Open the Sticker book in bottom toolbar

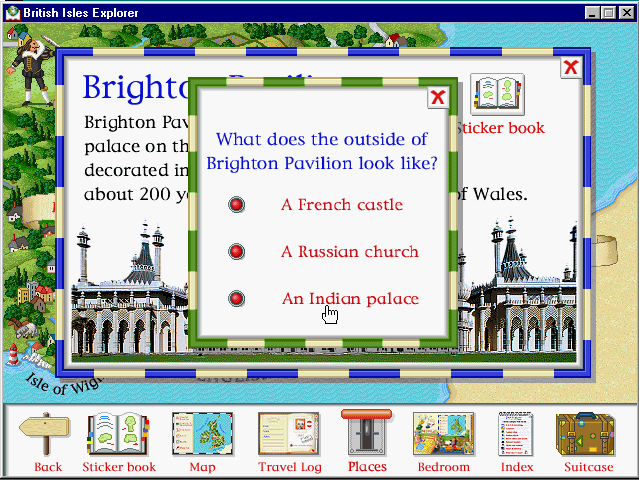coord(118,434)
